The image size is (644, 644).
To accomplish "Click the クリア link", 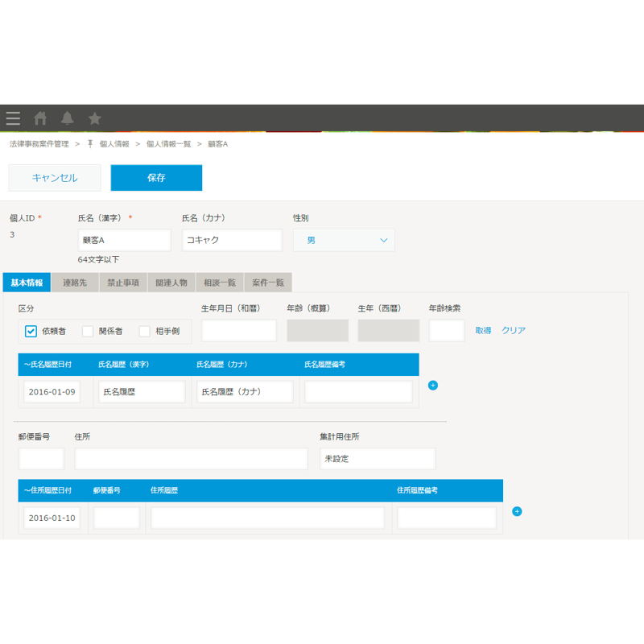I will [x=514, y=331].
